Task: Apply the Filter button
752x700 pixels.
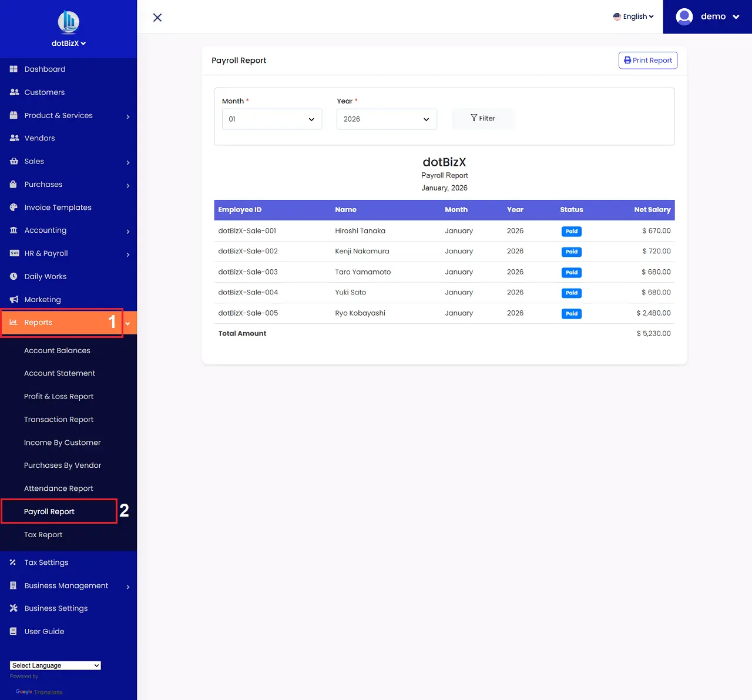Action: click(483, 118)
